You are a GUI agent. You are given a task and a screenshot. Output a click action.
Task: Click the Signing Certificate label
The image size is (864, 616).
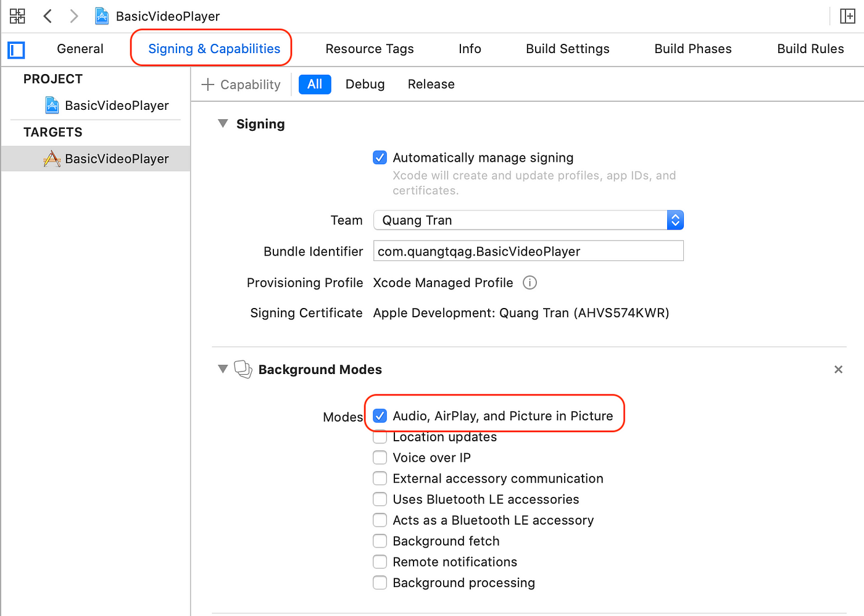click(x=306, y=313)
